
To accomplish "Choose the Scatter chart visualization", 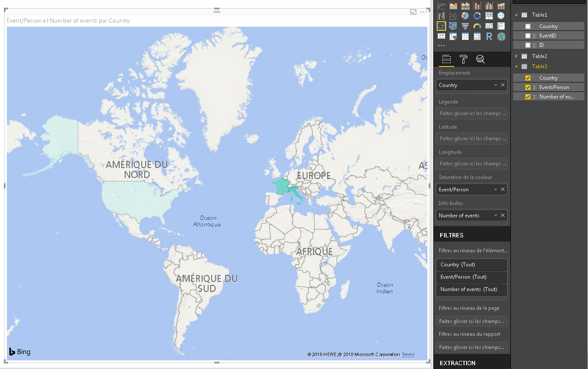I will click(453, 16).
